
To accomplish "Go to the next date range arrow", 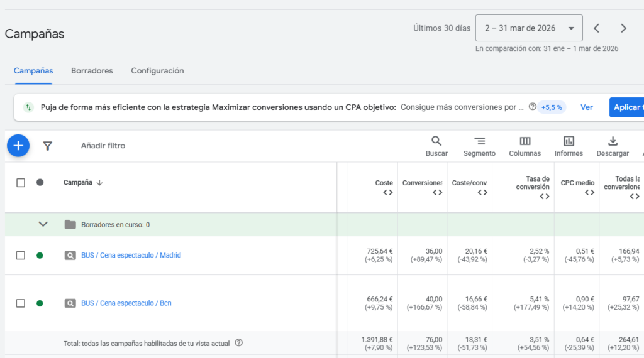I will (623, 28).
